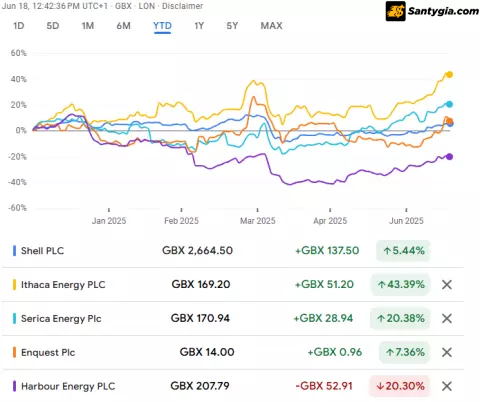The width and height of the screenshot is (480, 402).
Task: Click the Ithaca price GBX 169.20
Action: pos(201,285)
